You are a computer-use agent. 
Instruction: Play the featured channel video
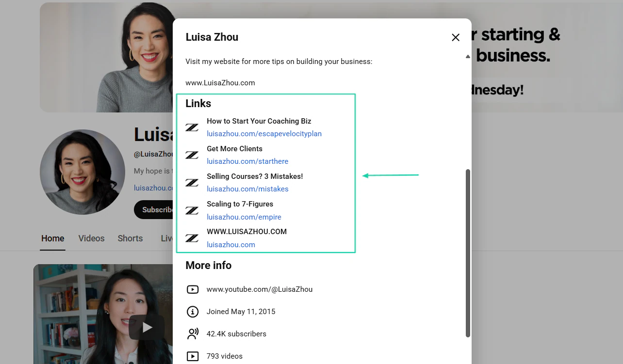tap(147, 328)
